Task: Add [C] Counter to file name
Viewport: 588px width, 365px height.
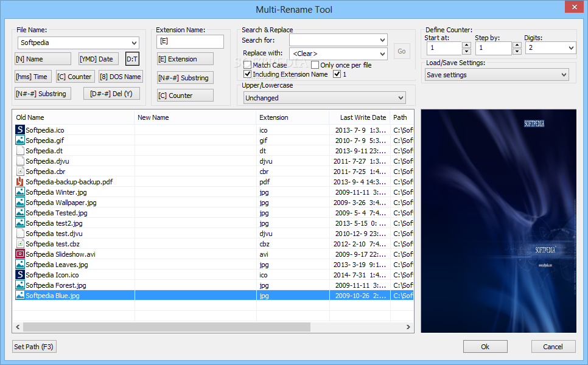Action: [x=74, y=77]
